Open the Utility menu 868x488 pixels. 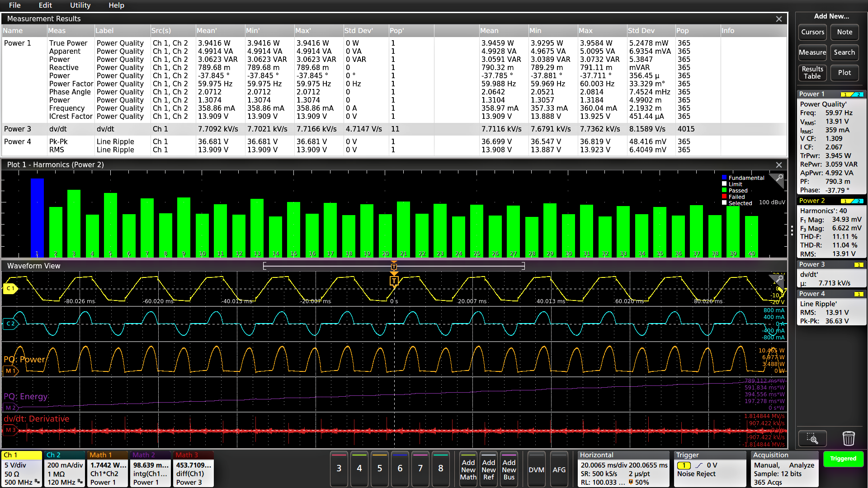pyautogui.click(x=80, y=5)
